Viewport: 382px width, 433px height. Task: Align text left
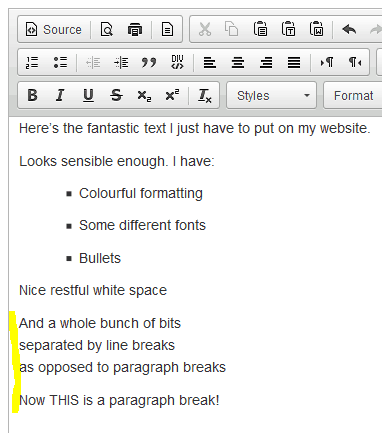coord(210,62)
